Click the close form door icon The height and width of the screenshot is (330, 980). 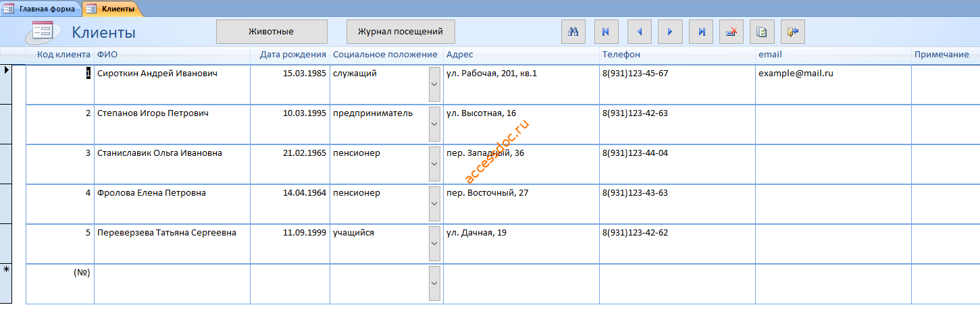793,31
